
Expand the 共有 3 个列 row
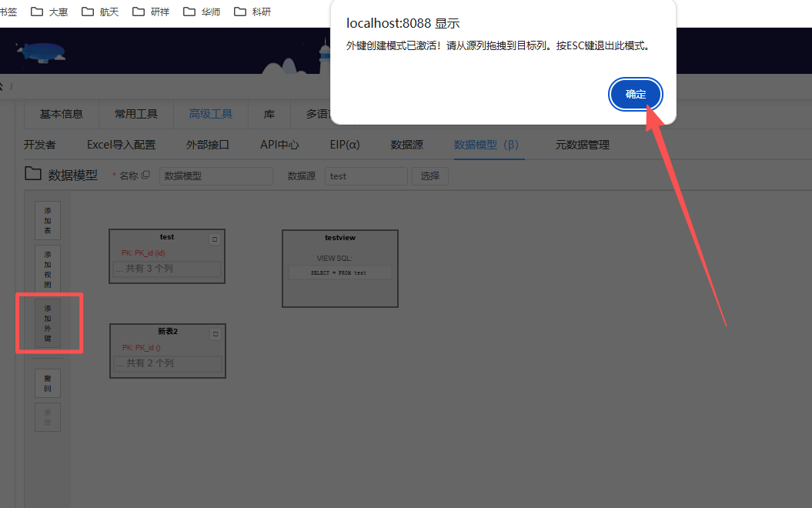(x=167, y=269)
